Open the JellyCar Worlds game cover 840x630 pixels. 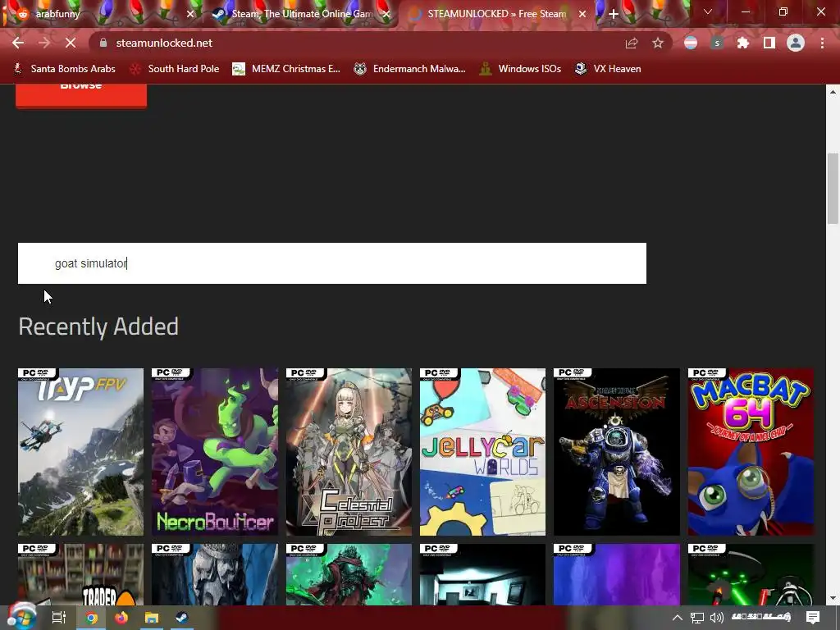coord(482,452)
